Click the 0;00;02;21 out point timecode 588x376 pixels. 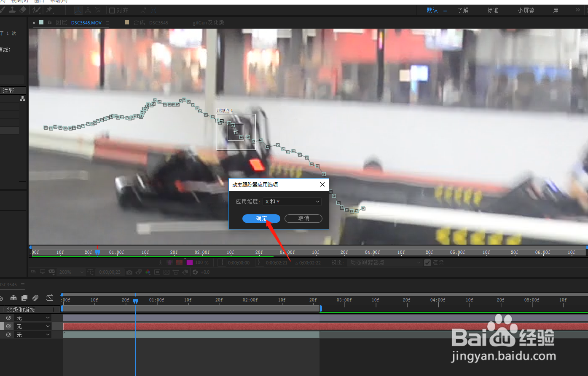point(277,263)
